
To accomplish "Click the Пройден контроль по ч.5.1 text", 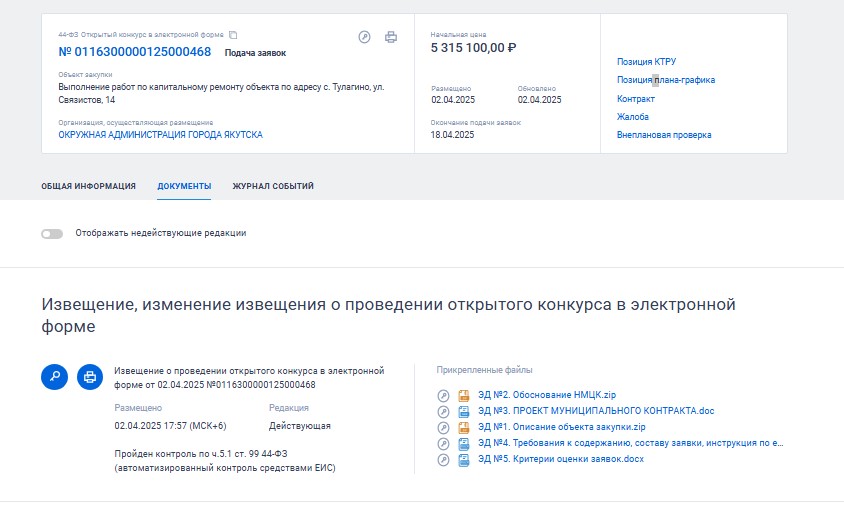I will pyautogui.click(x=225, y=461).
